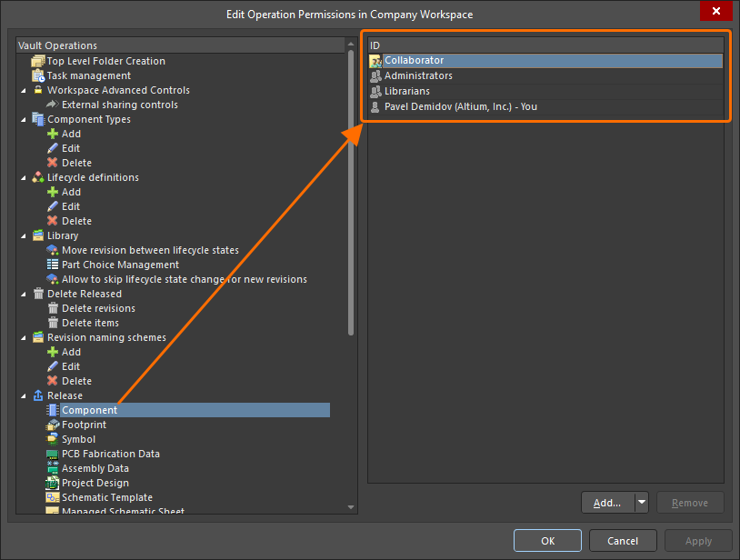Select Edit under Revision naming schemes
740x560 pixels.
[x=71, y=366]
